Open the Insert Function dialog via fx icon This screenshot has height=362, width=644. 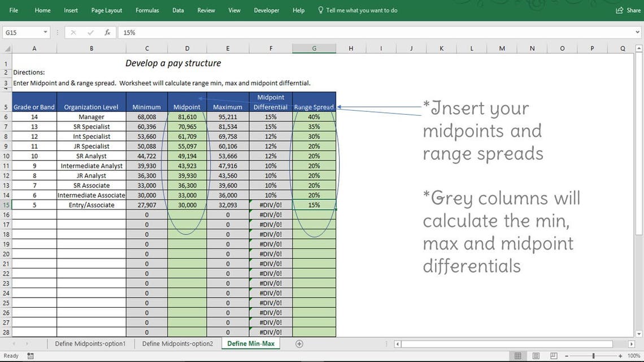(107, 32)
